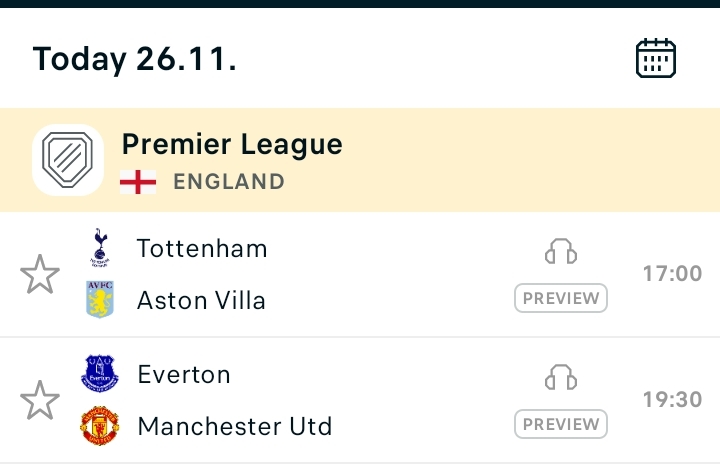Favorite the Everton vs Manchester Utd match

coord(40,400)
